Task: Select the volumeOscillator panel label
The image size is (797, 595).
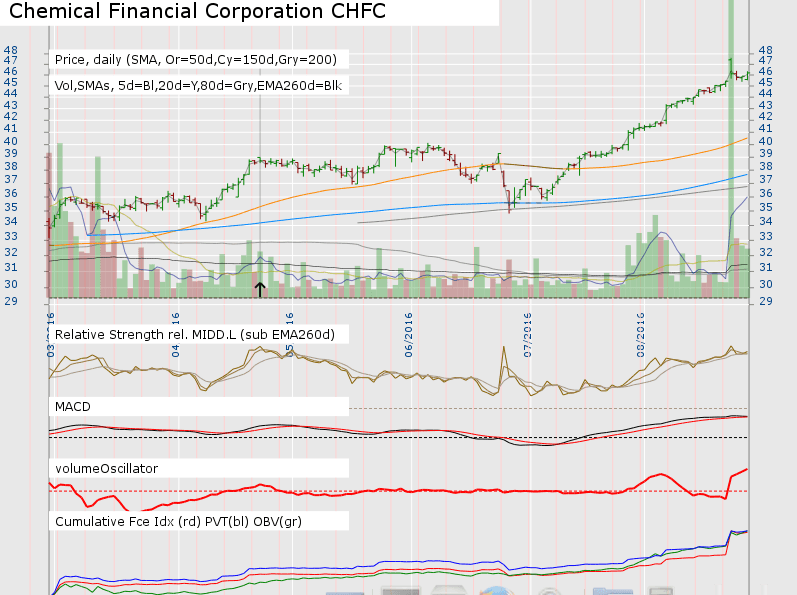Action: coord(106,468)
